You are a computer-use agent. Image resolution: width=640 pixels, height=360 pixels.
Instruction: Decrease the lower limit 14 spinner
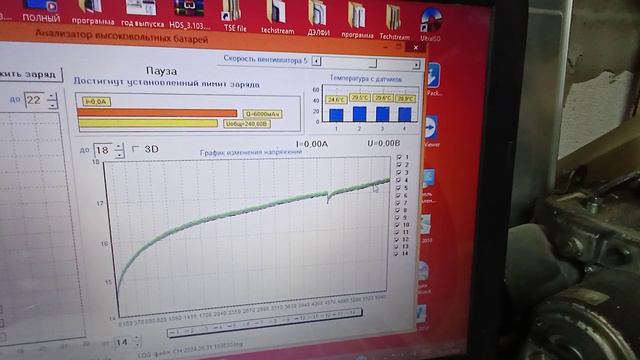tap(138, 345)
